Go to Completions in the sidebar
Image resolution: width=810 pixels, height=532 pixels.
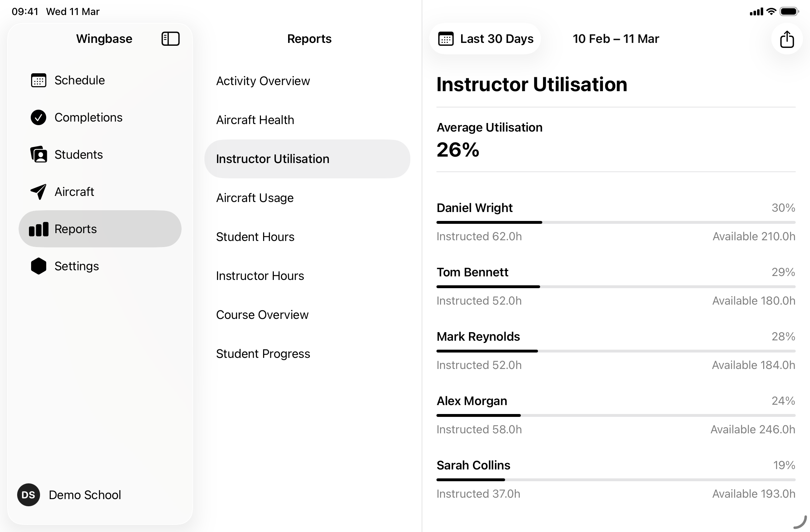pyautogui.click(x=100, y=117)
